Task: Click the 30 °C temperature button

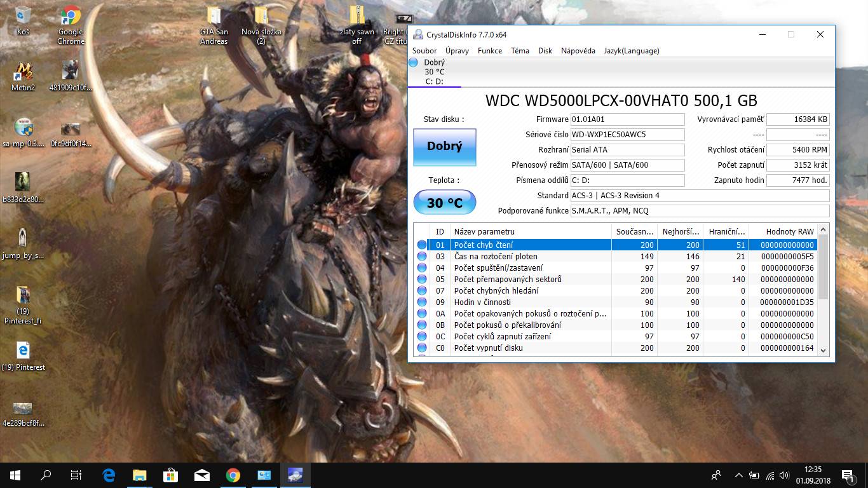Action: tap(444, 203)
